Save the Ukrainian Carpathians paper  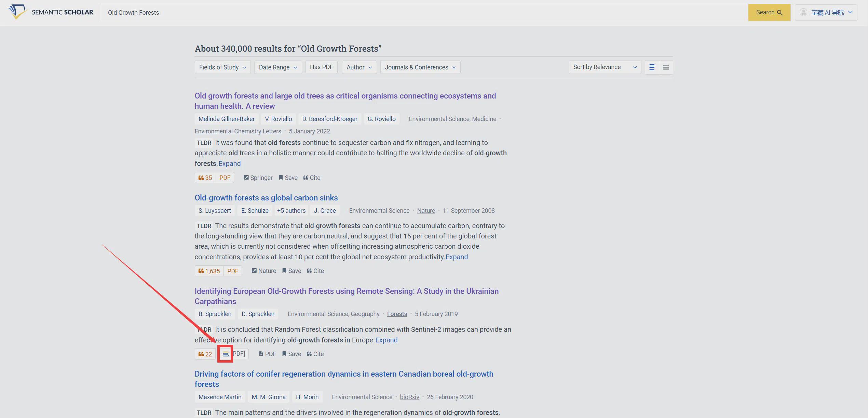291,354
